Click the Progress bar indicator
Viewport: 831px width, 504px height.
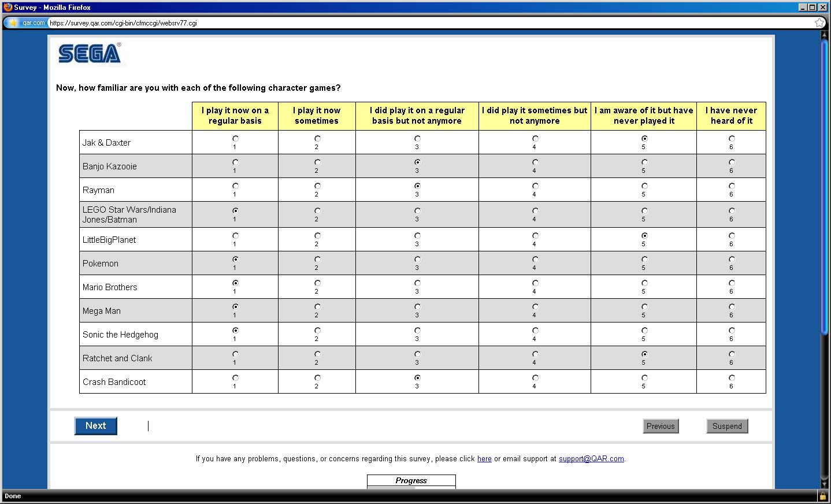pos(411,487)
